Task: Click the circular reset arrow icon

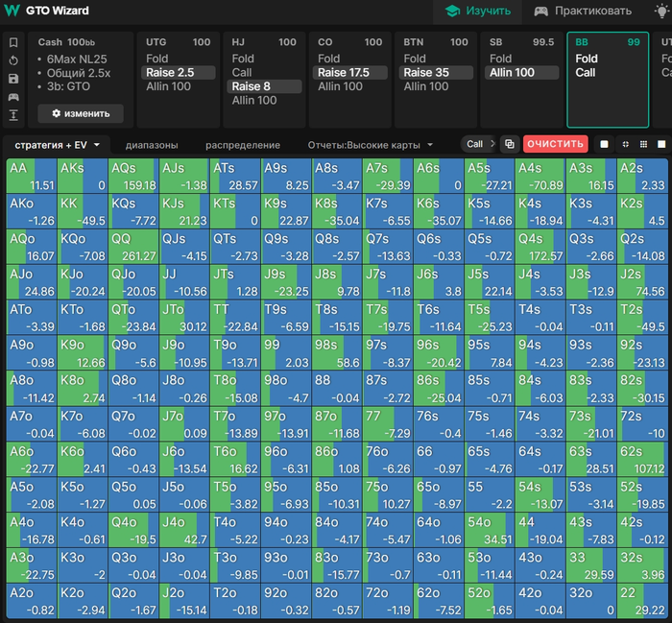Action: coord(13,60)
